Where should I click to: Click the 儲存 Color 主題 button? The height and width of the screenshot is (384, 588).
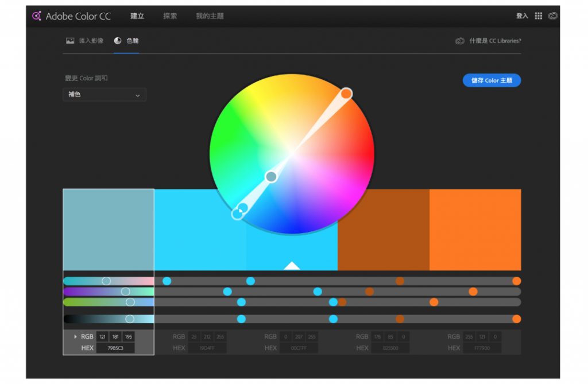coord(492,80)
